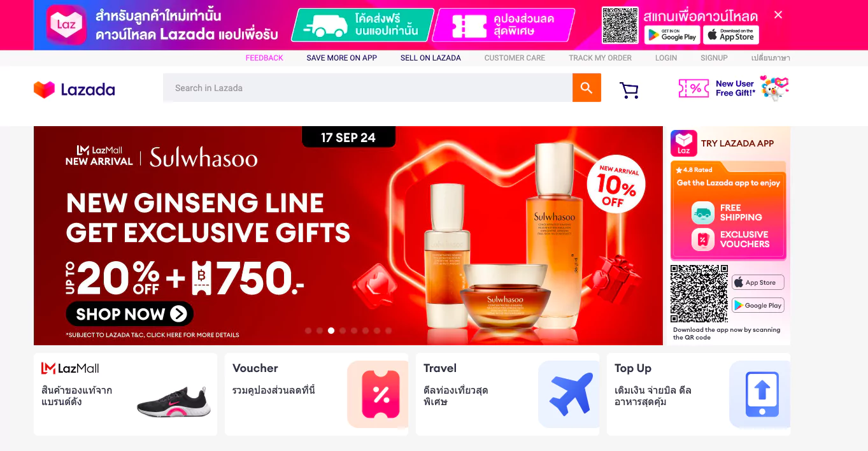Click the Search in Lazada input field
The image size is (868, 451).
tap(367, 88)
